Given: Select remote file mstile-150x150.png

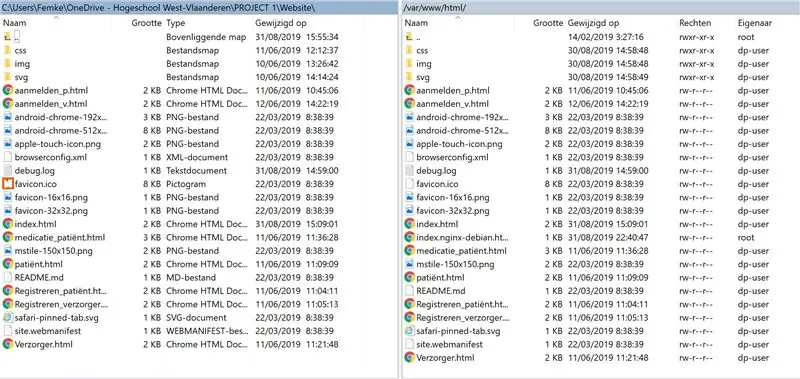Looking at the screenshot, I should 455,264.
